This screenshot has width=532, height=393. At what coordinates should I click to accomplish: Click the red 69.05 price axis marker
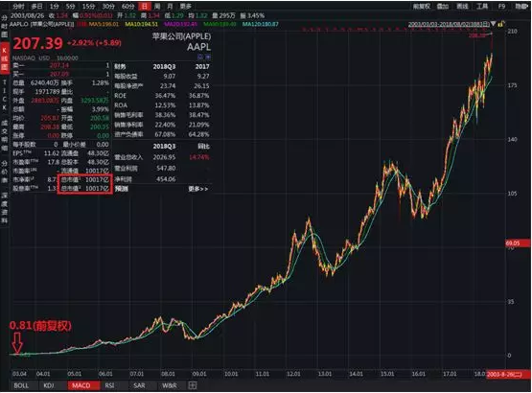tap(518, 243)
